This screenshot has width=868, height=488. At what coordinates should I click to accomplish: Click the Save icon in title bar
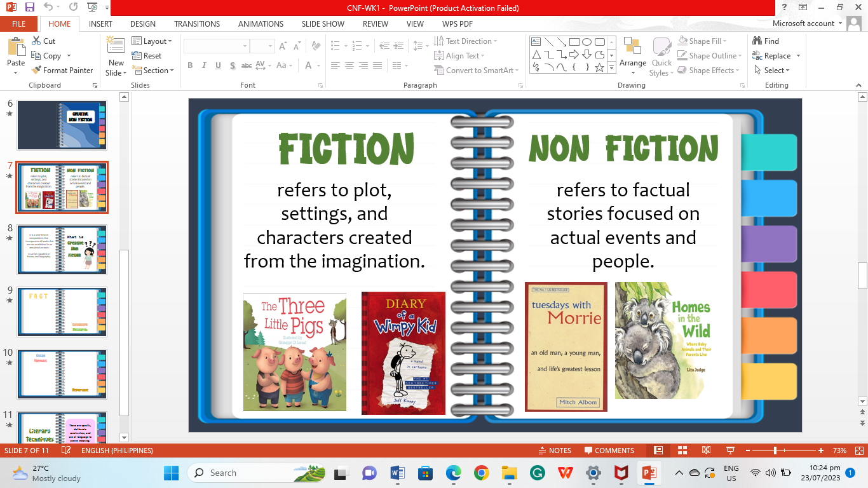(29, 8)
